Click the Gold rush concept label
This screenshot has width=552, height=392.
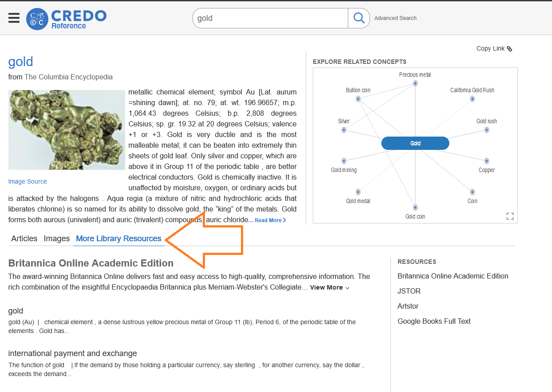click(487, 121)
